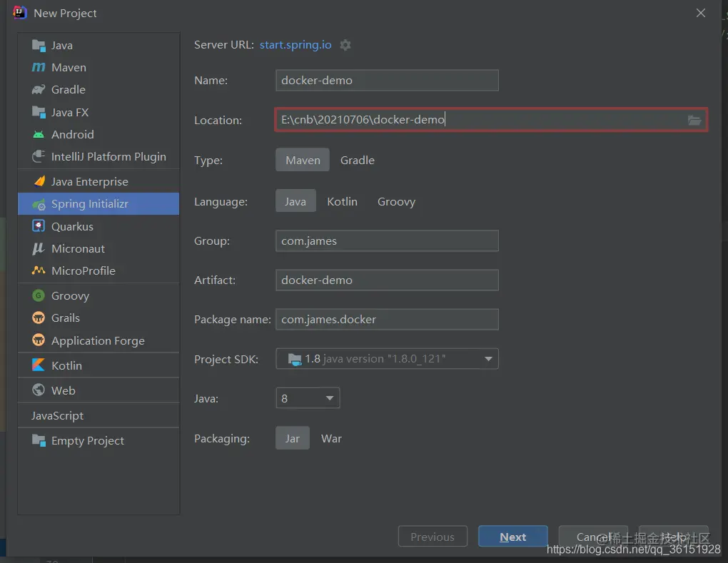Select Application Forge label

[x=98, y=340]
